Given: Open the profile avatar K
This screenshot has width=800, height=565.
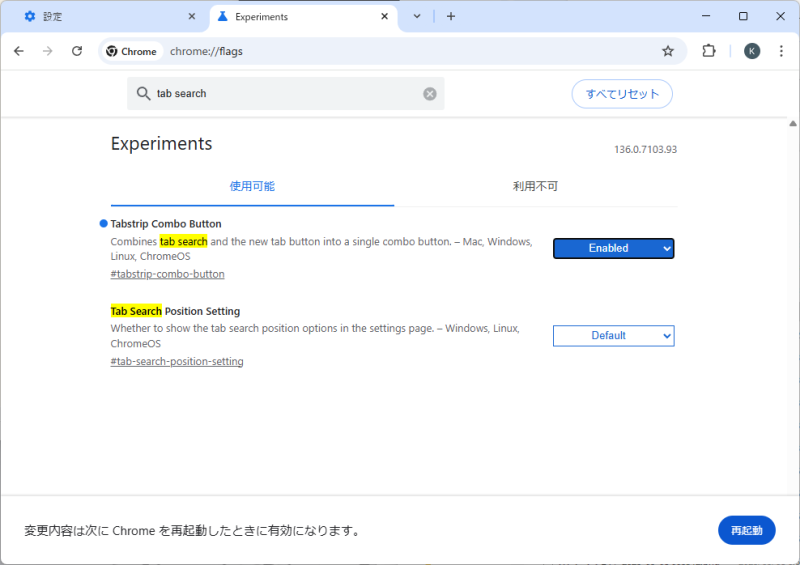Looking at the screenshot, I should pos(752,51).
